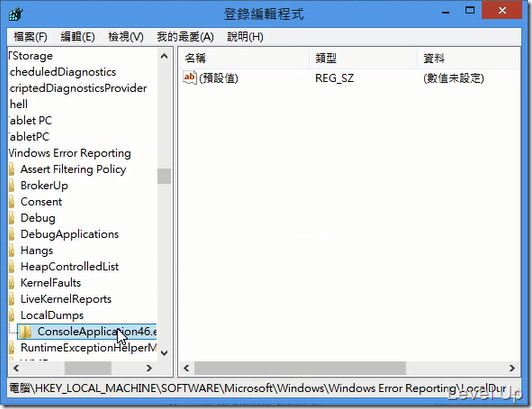This screenshot has width=532, height=409.
Task: Select the ScheduledDiagnostics key
Action: pos(62,72)
